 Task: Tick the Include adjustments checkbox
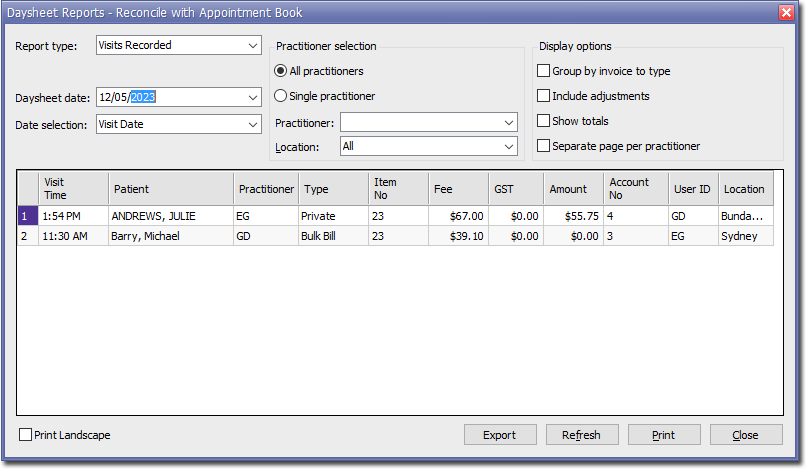tap(544, 96)
